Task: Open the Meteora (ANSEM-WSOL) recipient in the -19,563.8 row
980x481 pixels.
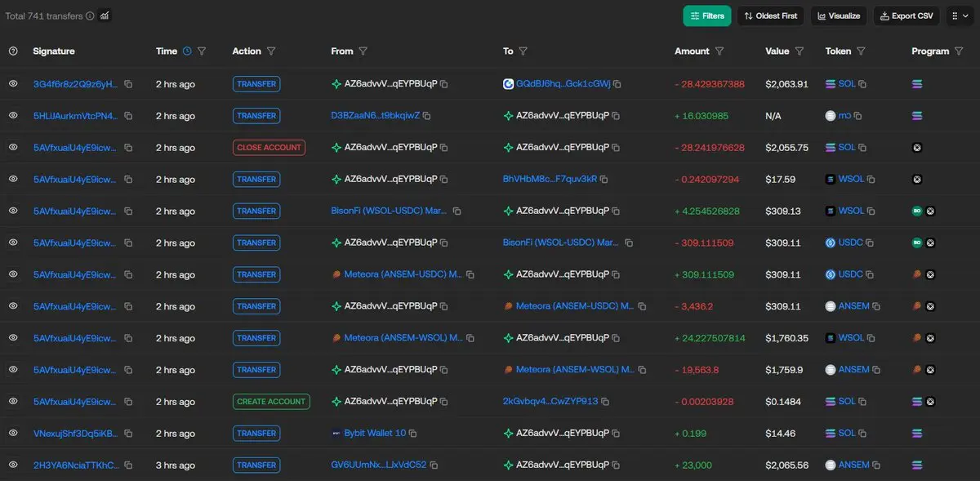Action: click(x=575, y=369)
